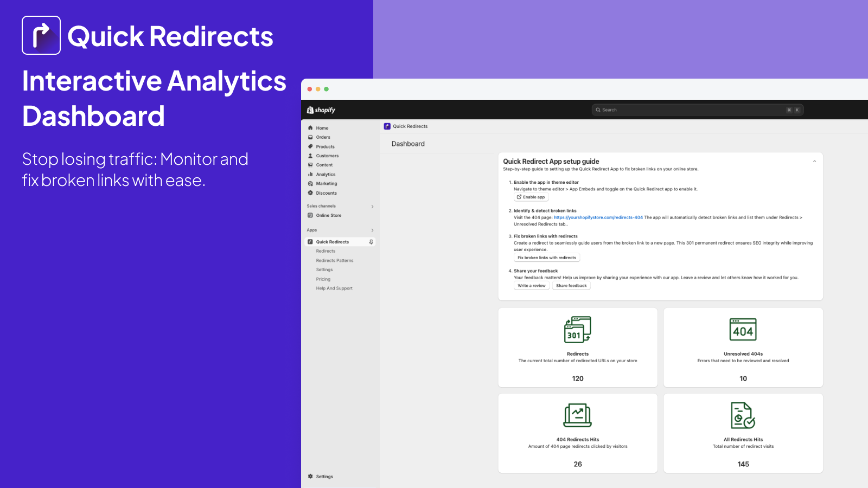868x488 pixels.
Task: Click the All Redirects Hits card title
Action: [x=743, y=440]
